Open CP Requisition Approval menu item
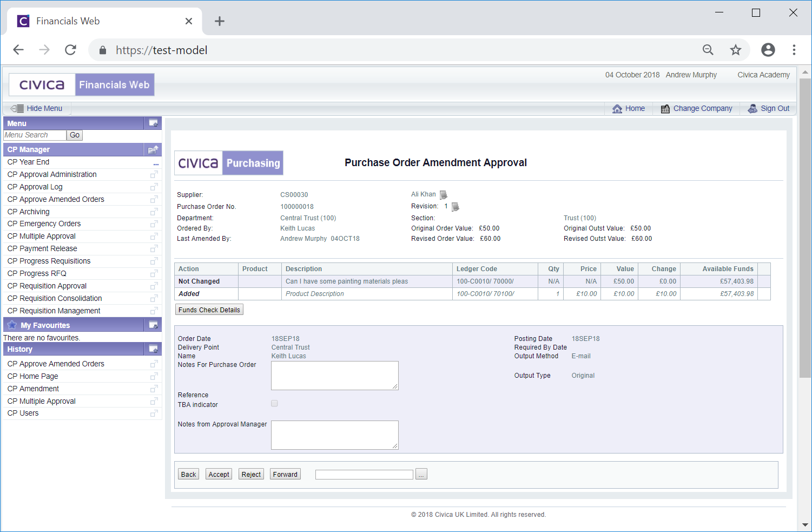Image resolution: width=812 pixels, height=532 pixels. tap(47, 286)
